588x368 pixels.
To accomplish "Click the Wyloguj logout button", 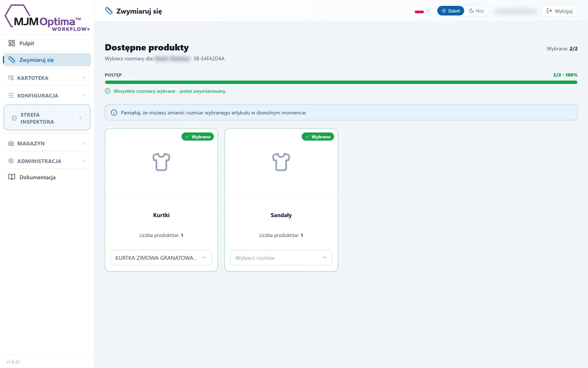I will coord(559,11).
